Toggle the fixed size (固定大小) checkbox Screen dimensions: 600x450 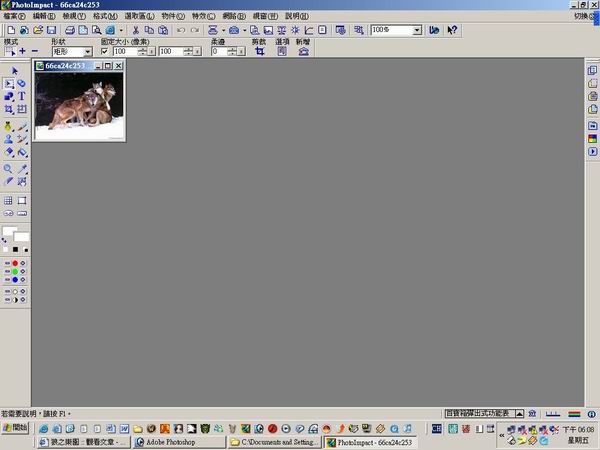tap(104, 51)
